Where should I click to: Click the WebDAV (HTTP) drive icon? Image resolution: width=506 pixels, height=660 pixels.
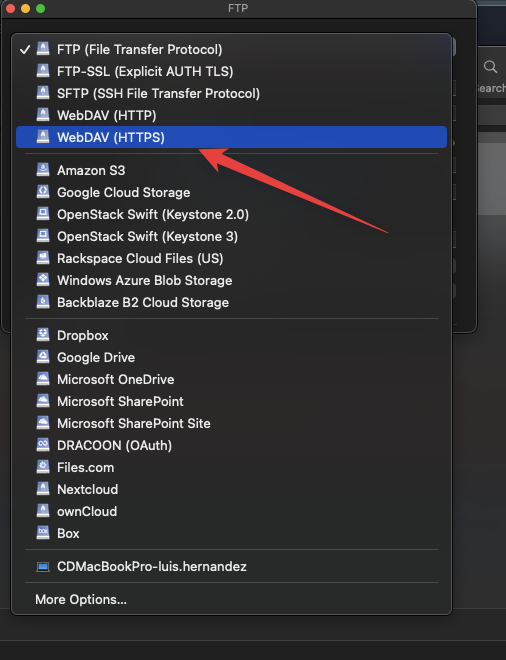click(x=43, y=114)
